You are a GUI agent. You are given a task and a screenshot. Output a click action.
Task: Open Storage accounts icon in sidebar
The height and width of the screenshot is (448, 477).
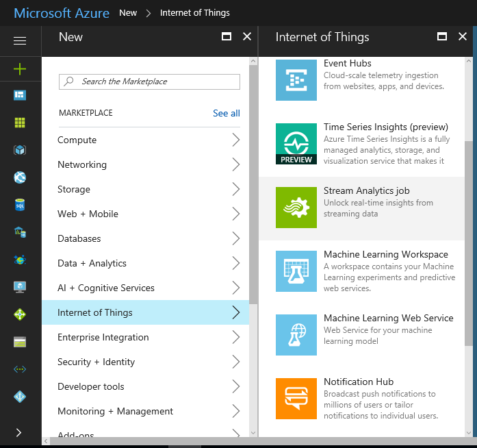tap(20, 342)
